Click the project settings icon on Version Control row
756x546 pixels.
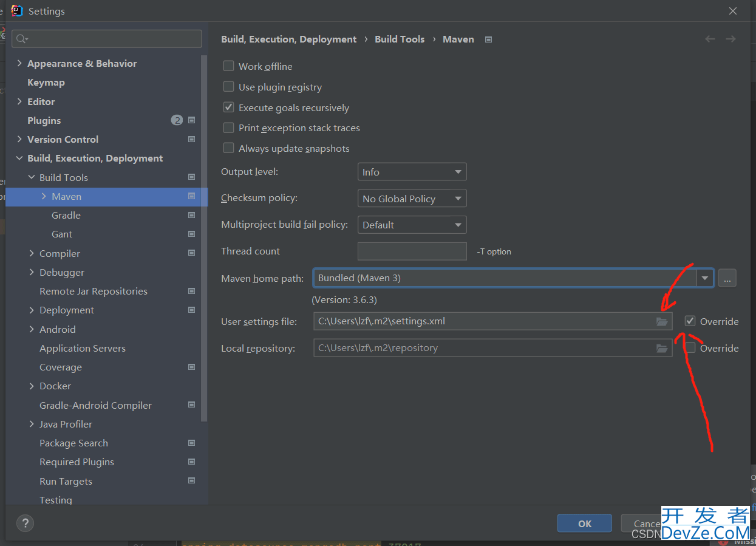191,139
